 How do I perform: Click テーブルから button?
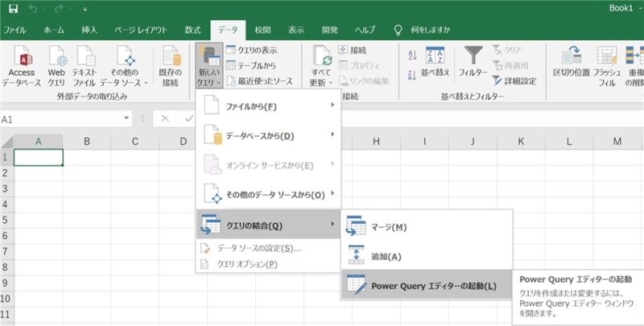251,65
